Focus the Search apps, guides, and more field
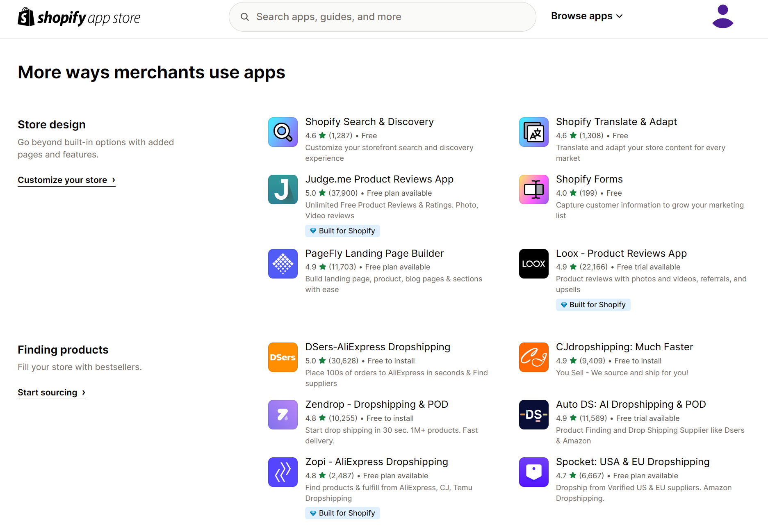Screen dimensions: 768x532 [382, 17]
